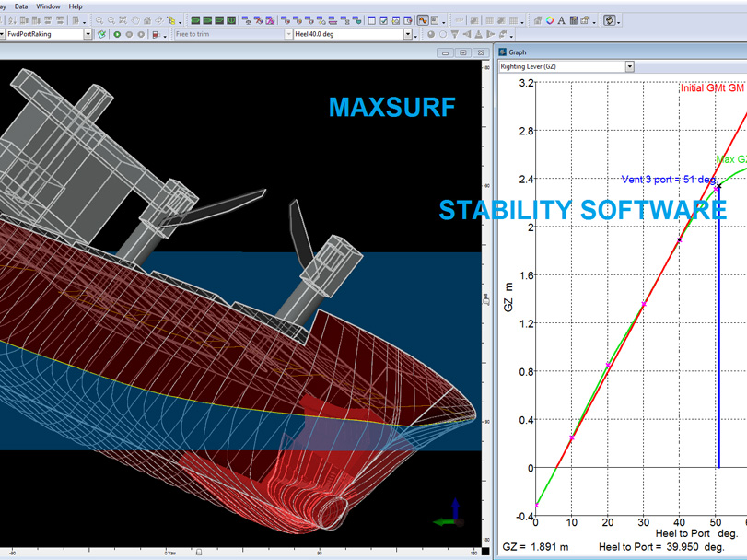
Task: Click the Zoom Out magnifier icon
Action: (x=111, y=19)
